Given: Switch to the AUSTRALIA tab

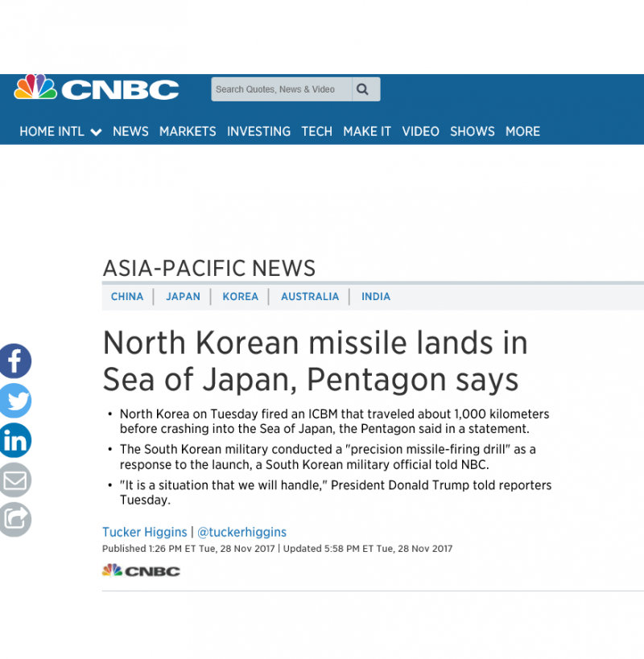Looking at the screenshot, I should pyautogui.click(x=310, y=297).
